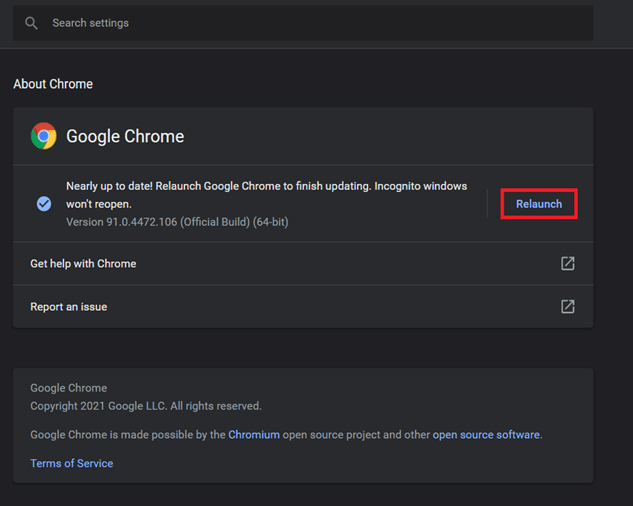Viewport: 633px width, 506px height.
Task: Click the Version 91.0.4472.106 text
Action: click(177, 222)
